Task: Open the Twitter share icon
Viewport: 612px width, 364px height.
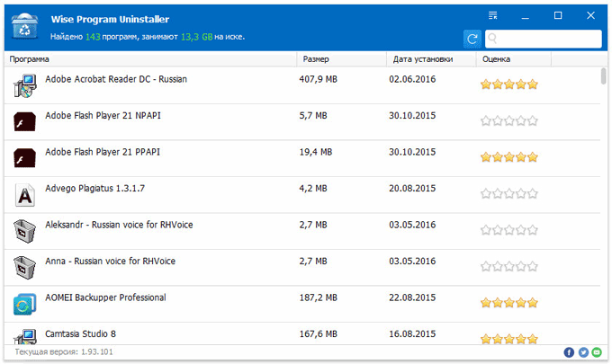Action: click(x=583, y=352)
